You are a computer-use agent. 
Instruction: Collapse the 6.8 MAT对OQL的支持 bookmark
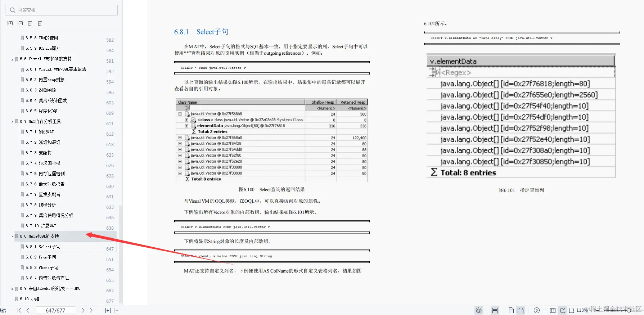click(x=12, y=237)
